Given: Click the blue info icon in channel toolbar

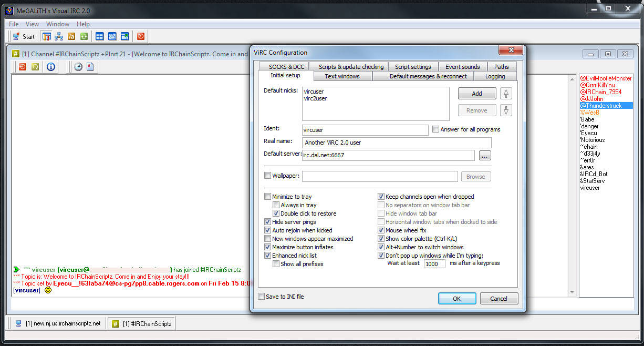Looking at the screenshot, I should 51,67.
